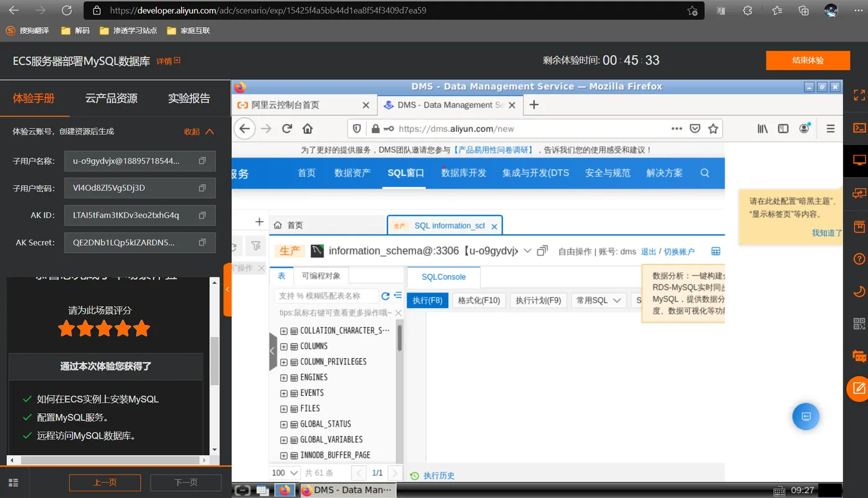The width and height of the screenshot is (868, 498).
Task: Expand the COLUMNS table node
Action: coord(283,346)
